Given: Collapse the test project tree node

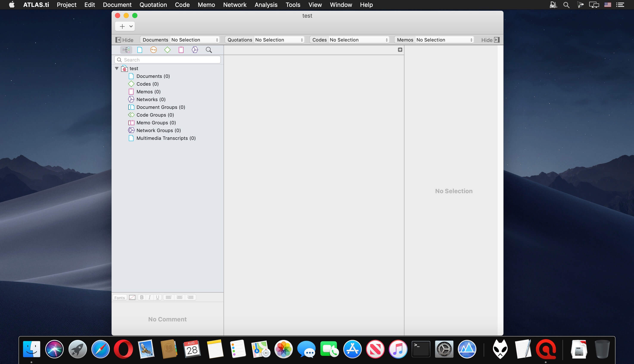Looking at the screenshot, I should (117, 68).
